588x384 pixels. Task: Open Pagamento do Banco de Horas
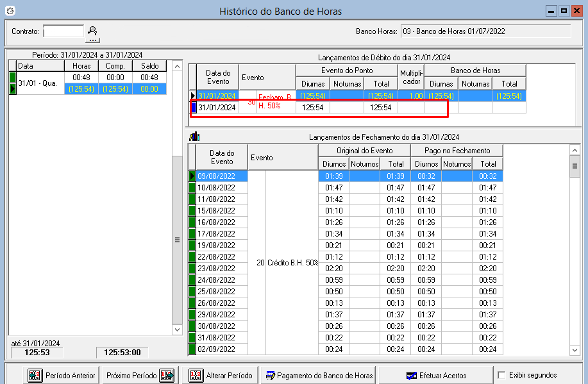(319, 375)
